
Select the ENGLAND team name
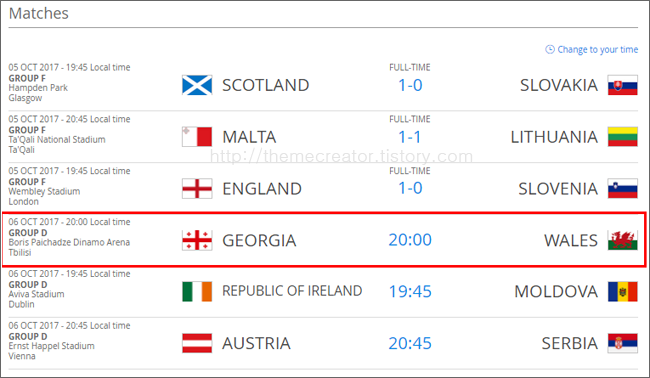[262, 189]
